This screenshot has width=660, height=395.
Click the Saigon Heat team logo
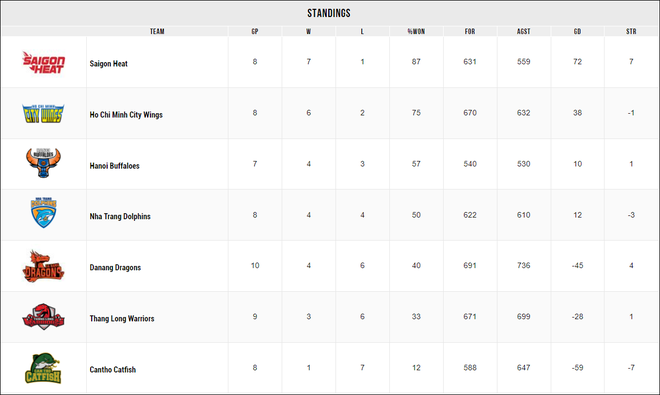click(43, 62)
